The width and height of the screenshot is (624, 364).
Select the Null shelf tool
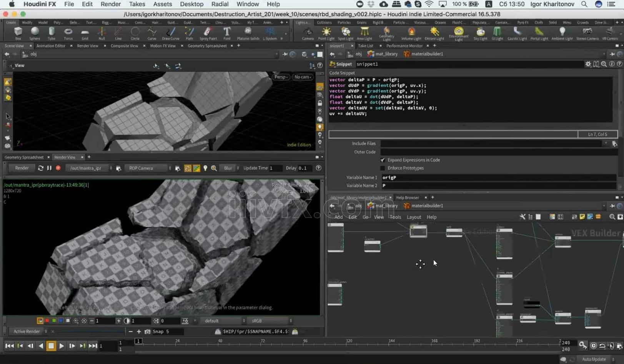tap(102, 33)
